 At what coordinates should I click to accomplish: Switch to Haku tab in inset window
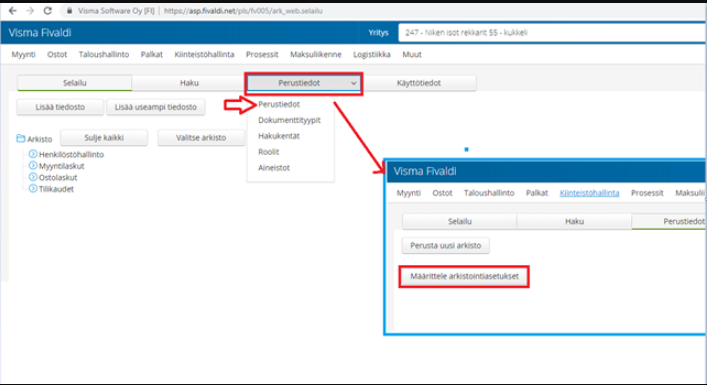point(574,221)
